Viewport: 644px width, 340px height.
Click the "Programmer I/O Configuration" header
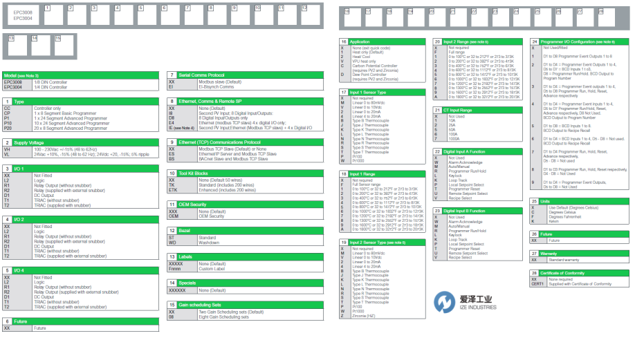point(580,42)
